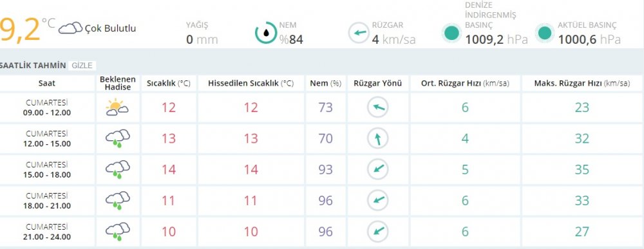Click wind direction arrow for 18.00 - 21.00 row
This screenshot has height=249, width=644.
(x=377, y=201)
